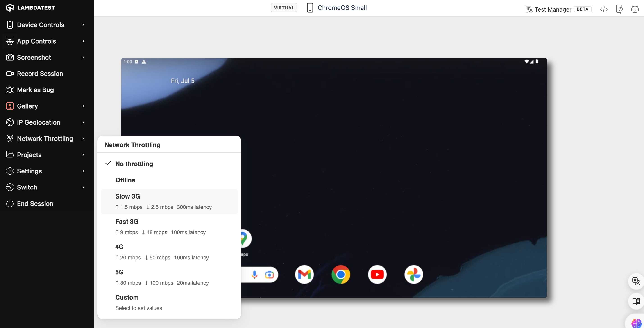Click Record Session in sidebar
The width and height of the screenshot is (644, 328).
[x=40, y=74]
